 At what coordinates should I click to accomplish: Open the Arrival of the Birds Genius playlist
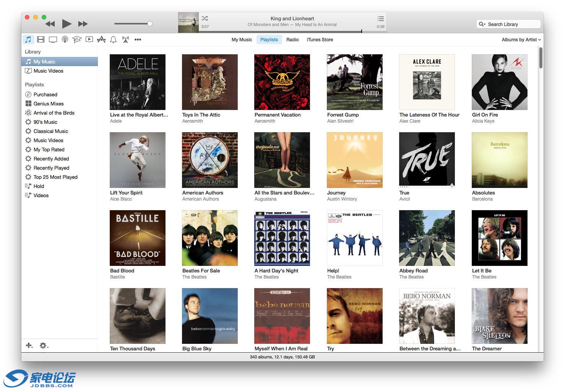coord(60,113)
